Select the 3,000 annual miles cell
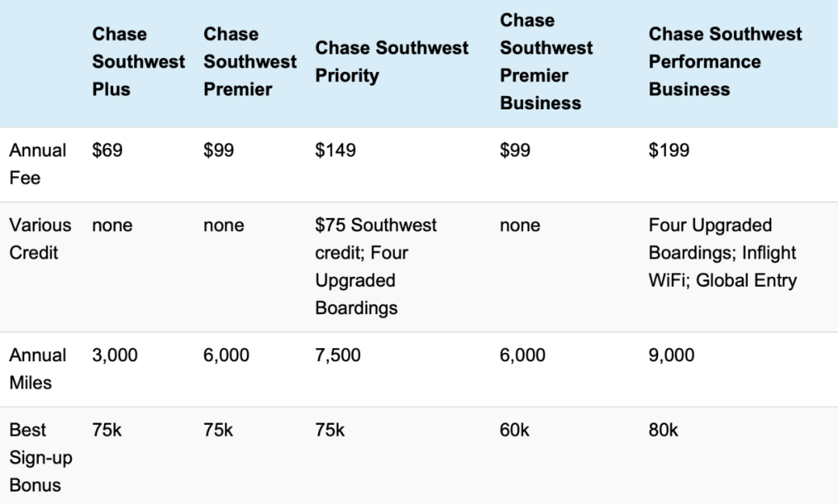838x504 pixels. 115,355
